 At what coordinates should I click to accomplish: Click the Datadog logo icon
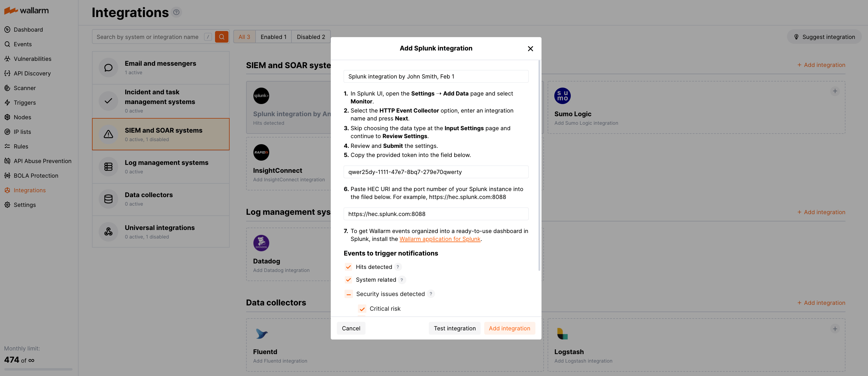tap(261, 243)
